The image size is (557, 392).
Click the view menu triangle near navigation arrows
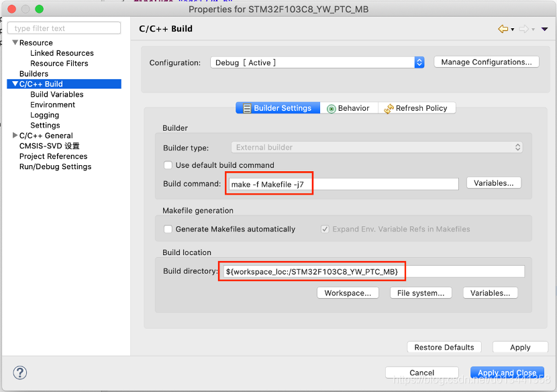(546, 29)
